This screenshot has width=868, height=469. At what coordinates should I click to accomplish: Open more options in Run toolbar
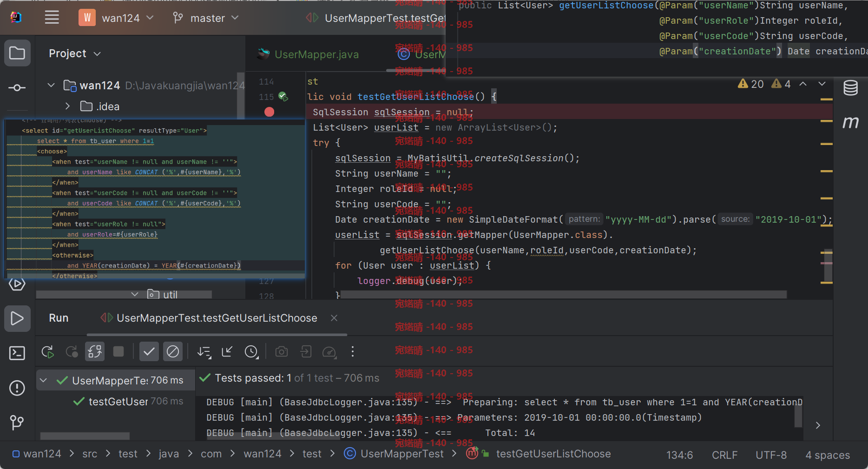click(x=353, y=352)
